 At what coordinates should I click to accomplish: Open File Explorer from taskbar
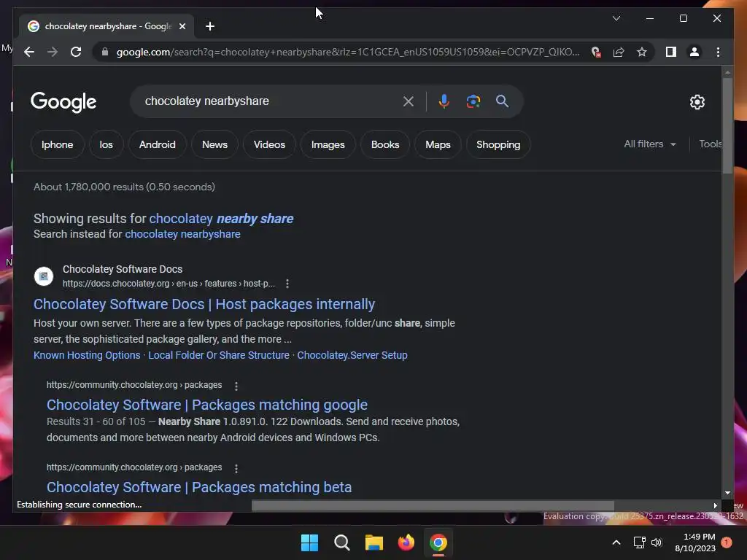374,542
